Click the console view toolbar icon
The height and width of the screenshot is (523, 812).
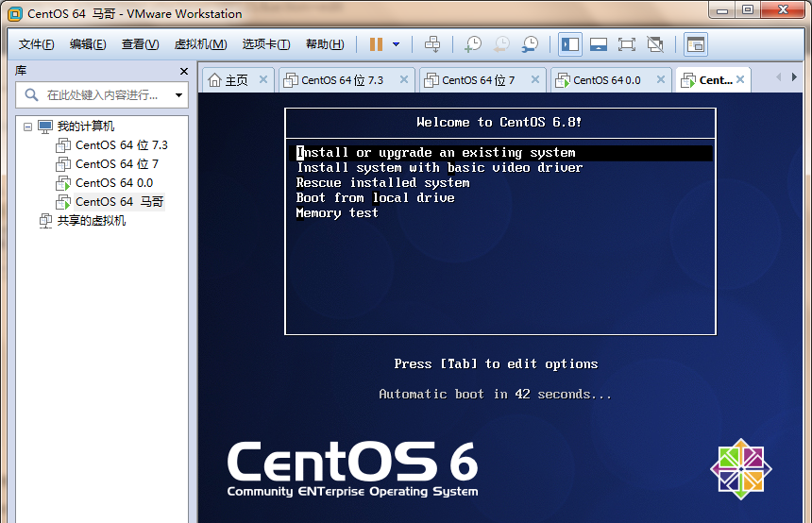pyautogui.click(x=696, y=44)
